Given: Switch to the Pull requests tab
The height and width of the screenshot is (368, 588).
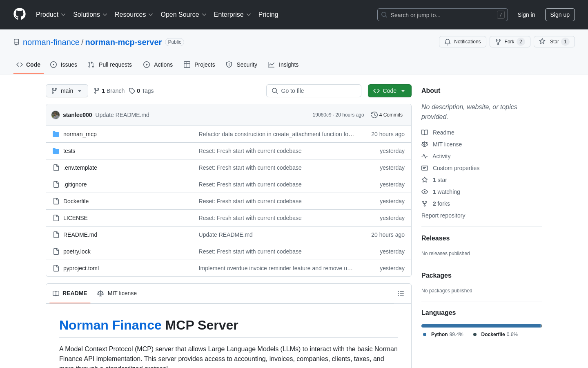Looking at the screenshot, I should click(110, 65).
